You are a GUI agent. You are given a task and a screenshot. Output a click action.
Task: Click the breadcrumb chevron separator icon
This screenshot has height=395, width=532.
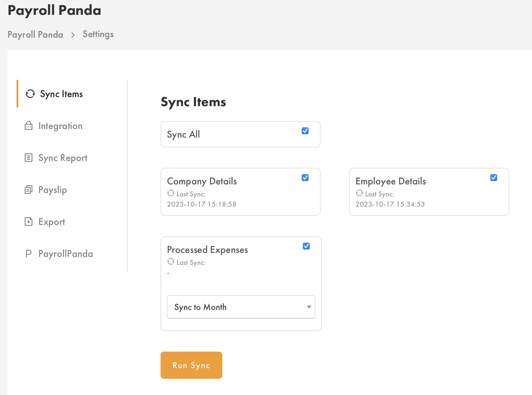pyautogui.click(x=73, y=35)
